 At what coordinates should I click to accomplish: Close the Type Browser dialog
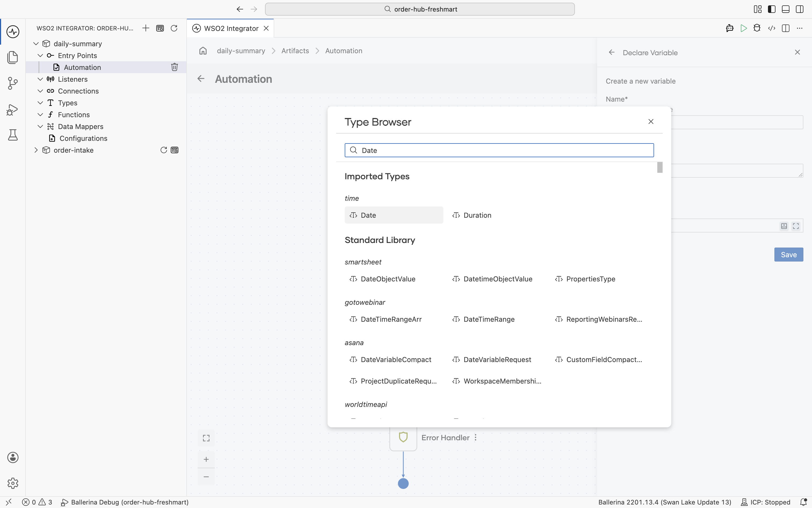(x=651, y=121)
